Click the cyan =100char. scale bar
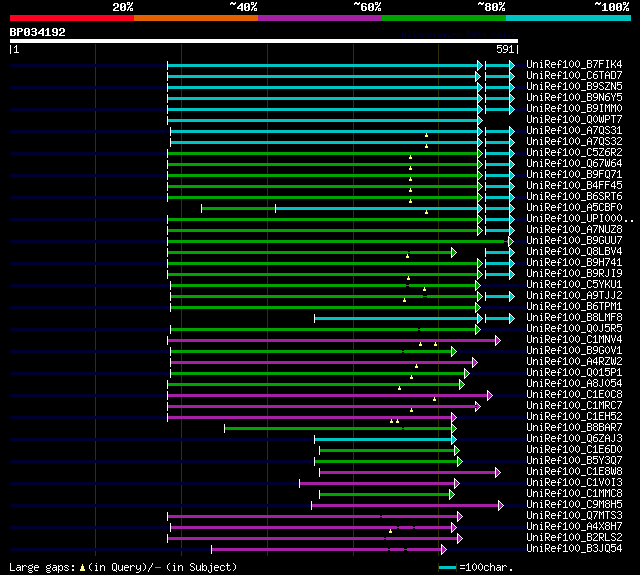 point(447,567)
